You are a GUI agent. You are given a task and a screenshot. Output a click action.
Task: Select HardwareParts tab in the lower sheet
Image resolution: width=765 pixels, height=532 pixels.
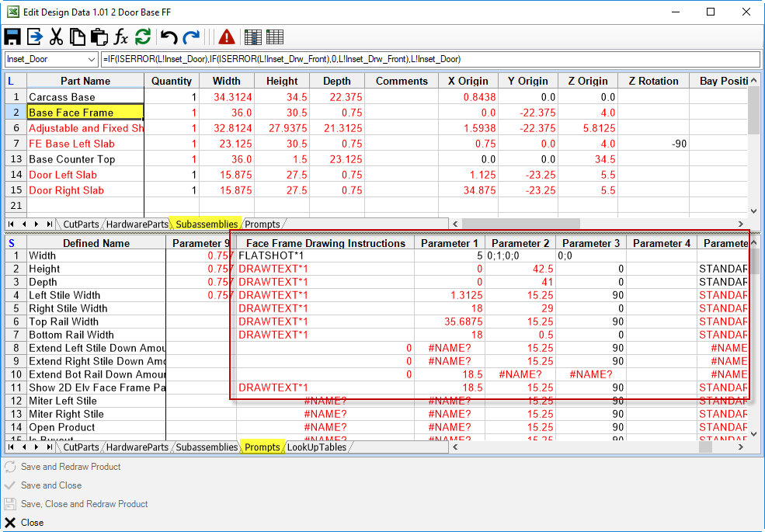tap(137, 447)
